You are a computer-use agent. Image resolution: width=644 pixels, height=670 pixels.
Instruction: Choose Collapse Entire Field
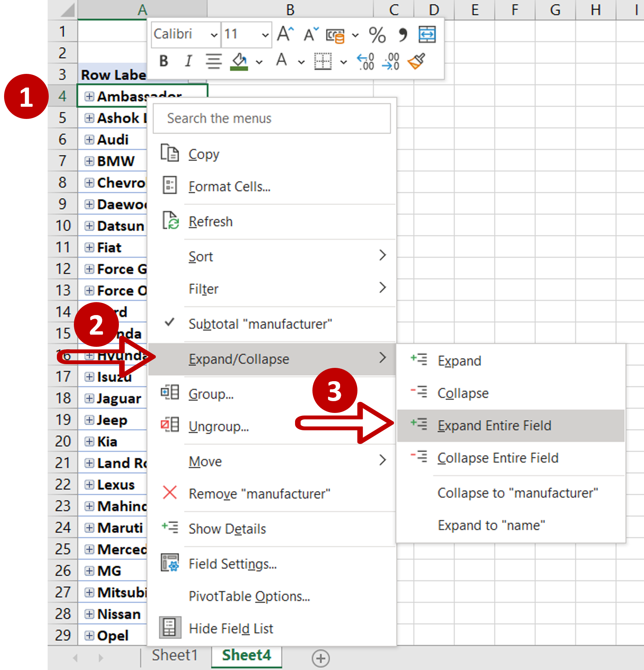click(x=497, y=458)
